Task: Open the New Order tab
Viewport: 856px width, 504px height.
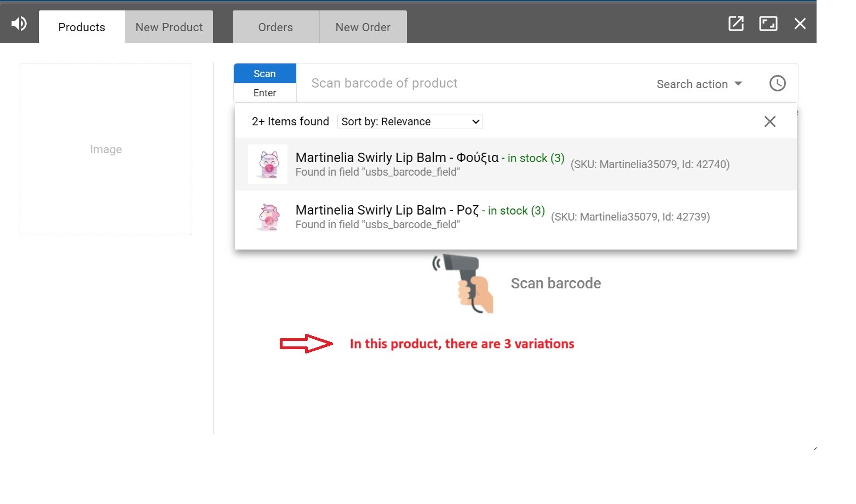Action: 363,27
